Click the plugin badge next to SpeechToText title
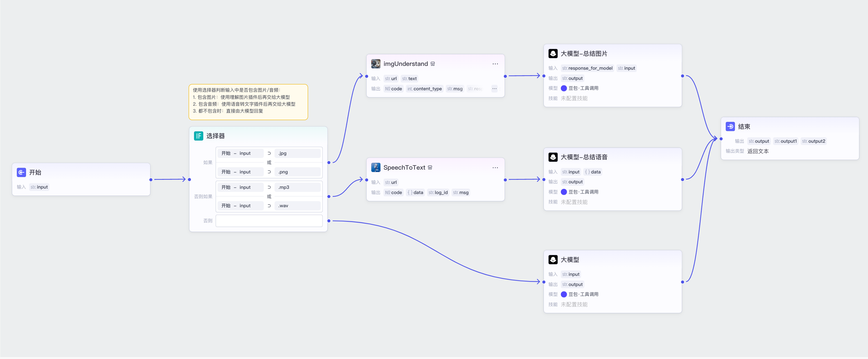The width and height of the screenshot is (868, 359). [430, 168]
